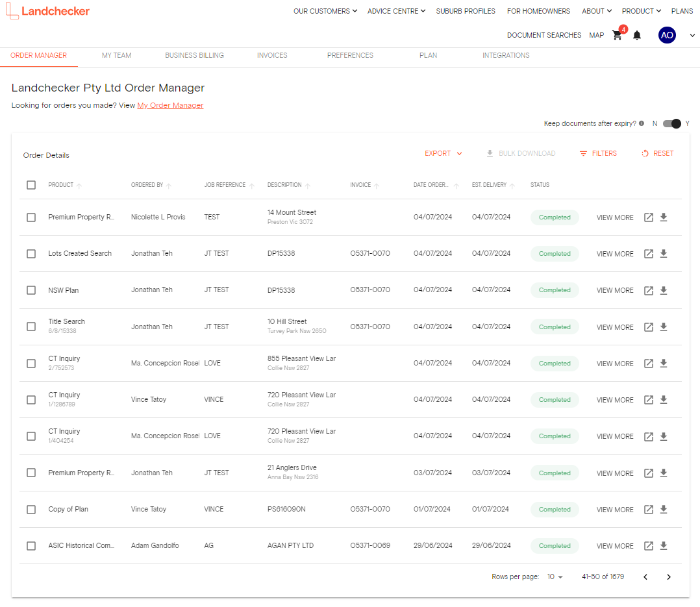Switch to the Integrations tab
700x607 pixels.
[x=506, y=55]
